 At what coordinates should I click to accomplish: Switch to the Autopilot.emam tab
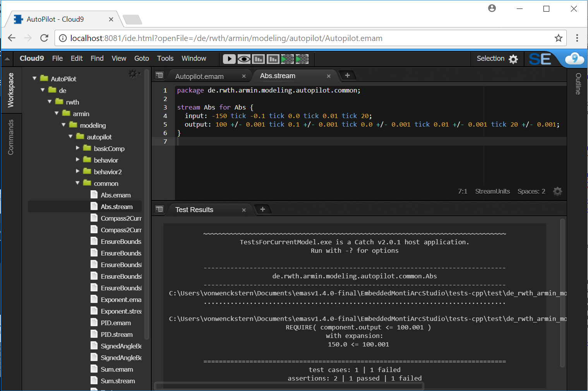[199, 76]
